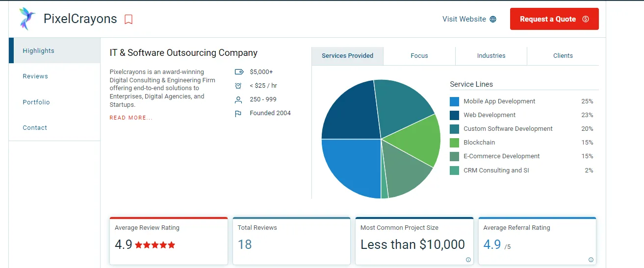The height and width of the screenshot is (268, 644).
Task: Click the CRM Consulting and SI legend label
Action: point(496,171)
